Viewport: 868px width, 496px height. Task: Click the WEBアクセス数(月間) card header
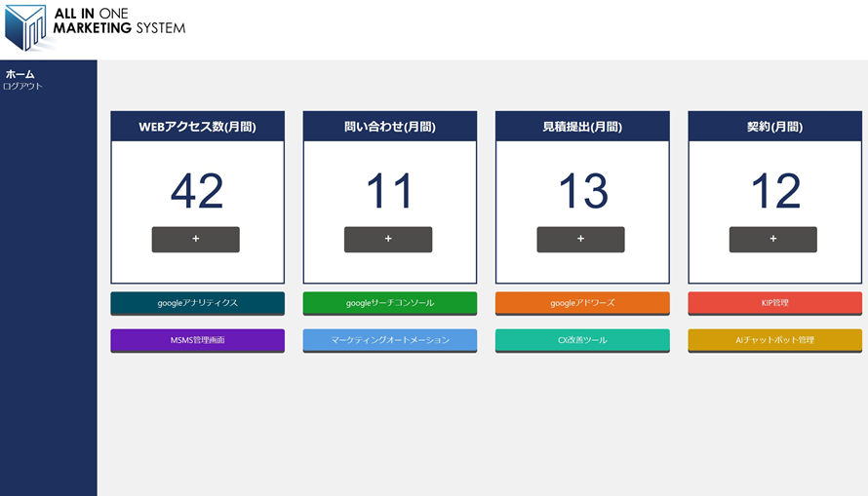(198, 127)
